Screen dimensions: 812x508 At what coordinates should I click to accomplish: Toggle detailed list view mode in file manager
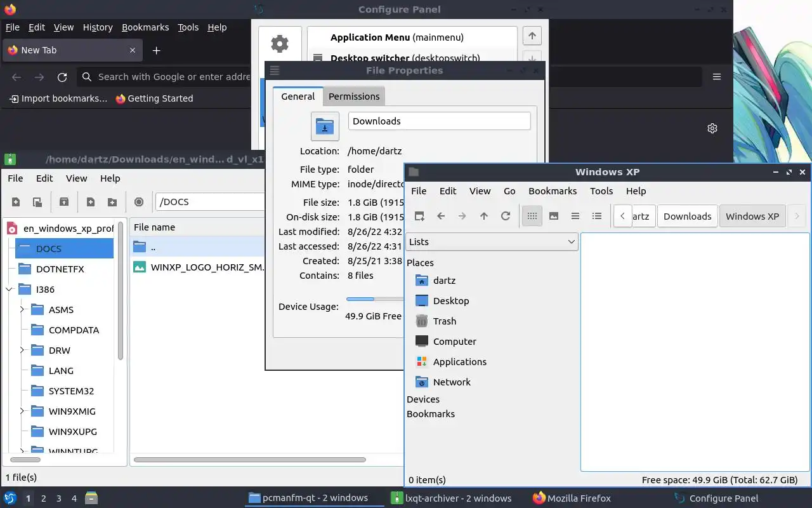(x=597, y=216)
